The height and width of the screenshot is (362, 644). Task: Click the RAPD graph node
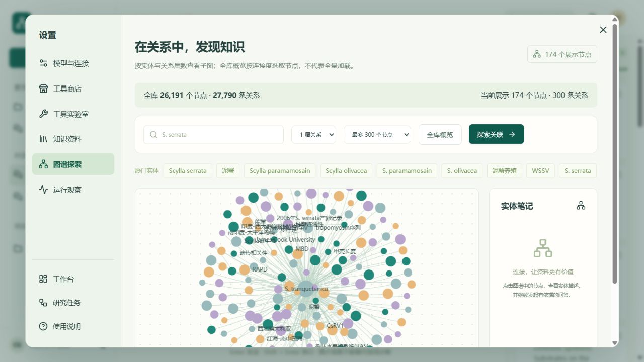click(x=245, y=270)
